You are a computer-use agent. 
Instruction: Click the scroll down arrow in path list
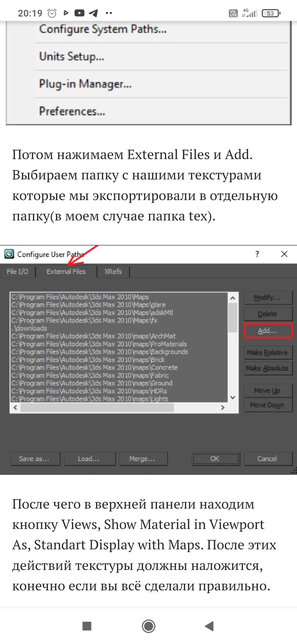[233, 397]
